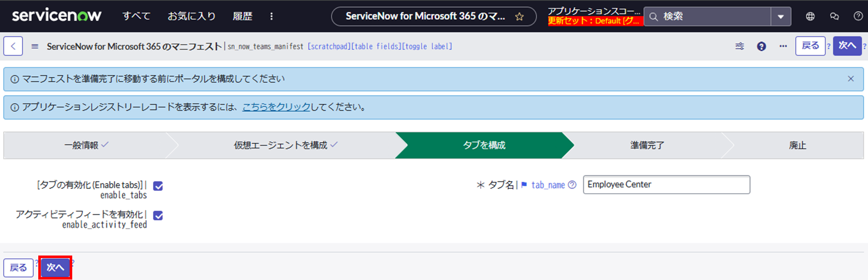Click the [scratchpad] debug tag
Screen dimensions: 868x280
point(329,46)
